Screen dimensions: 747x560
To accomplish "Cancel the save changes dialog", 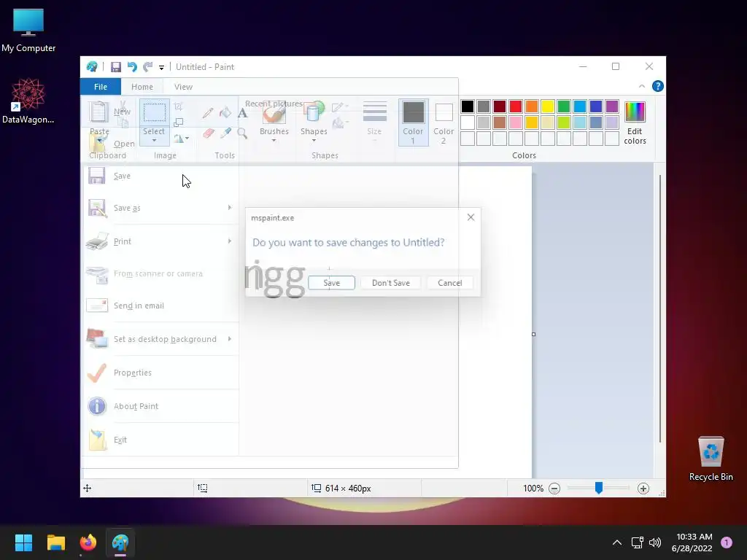I will [x=449, y=283].
